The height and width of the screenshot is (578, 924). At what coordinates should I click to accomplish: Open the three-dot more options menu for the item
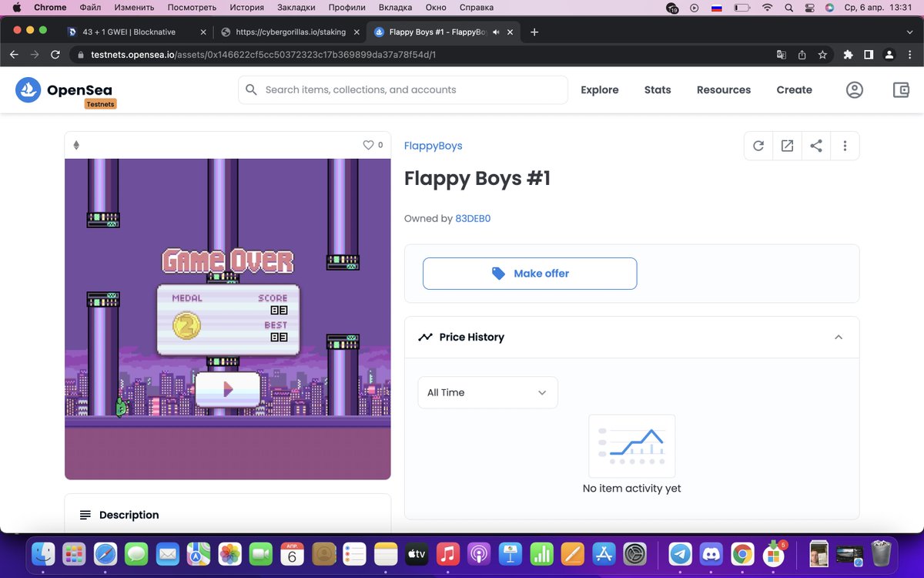(845, 146)
